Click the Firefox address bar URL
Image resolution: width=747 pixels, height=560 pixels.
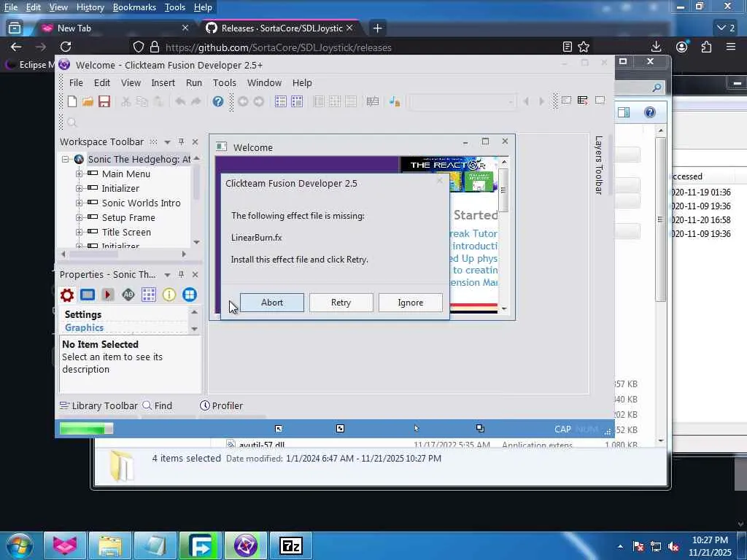pos(279,47)
